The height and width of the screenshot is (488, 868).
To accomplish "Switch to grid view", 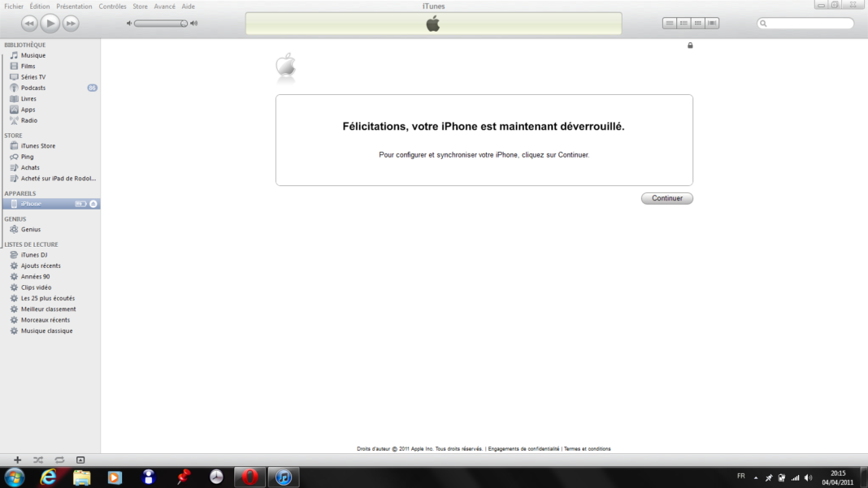I will point(697,24).
